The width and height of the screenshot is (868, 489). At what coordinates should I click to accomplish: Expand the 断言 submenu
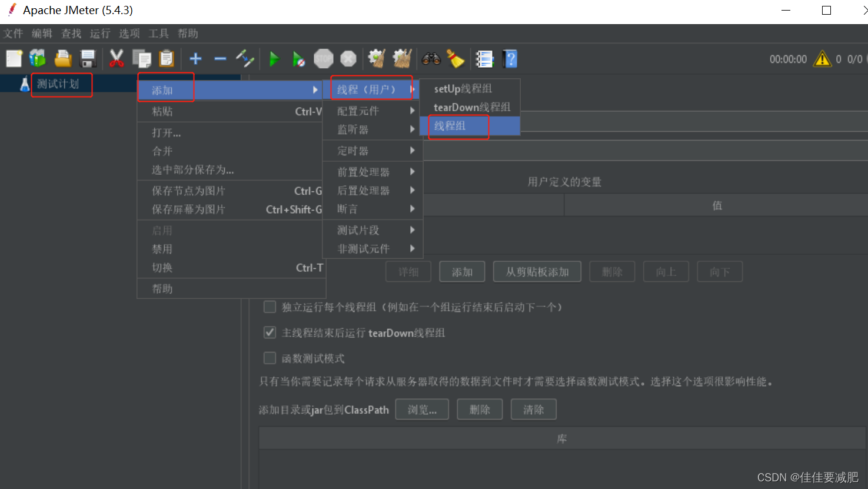[x=371, y=209]
